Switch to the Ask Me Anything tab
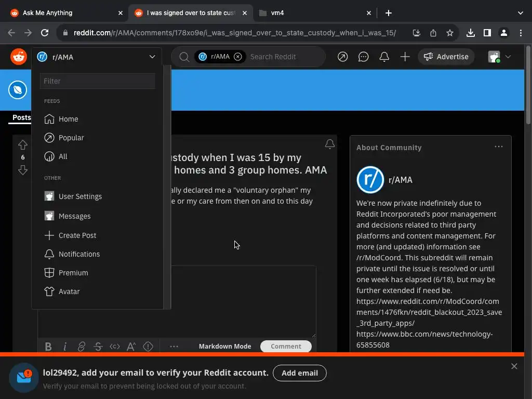This screenshot has width=532, height=399. point(67,13)
